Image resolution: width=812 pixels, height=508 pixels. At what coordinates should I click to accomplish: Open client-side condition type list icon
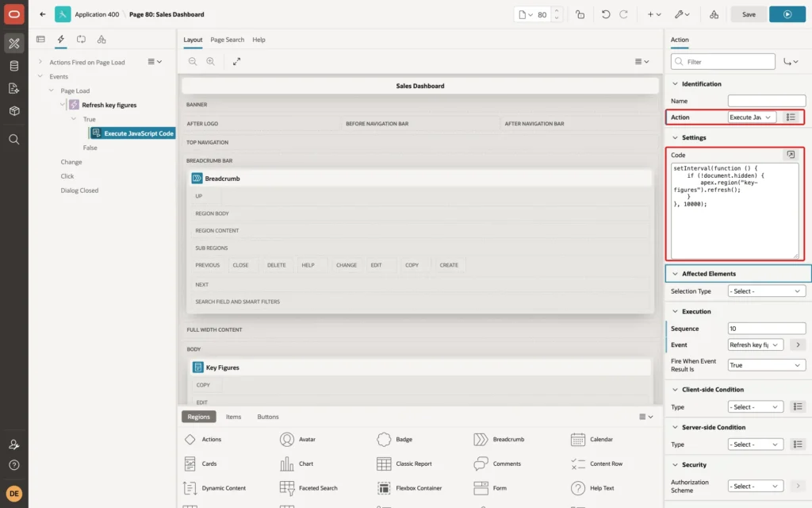[798, 407]
